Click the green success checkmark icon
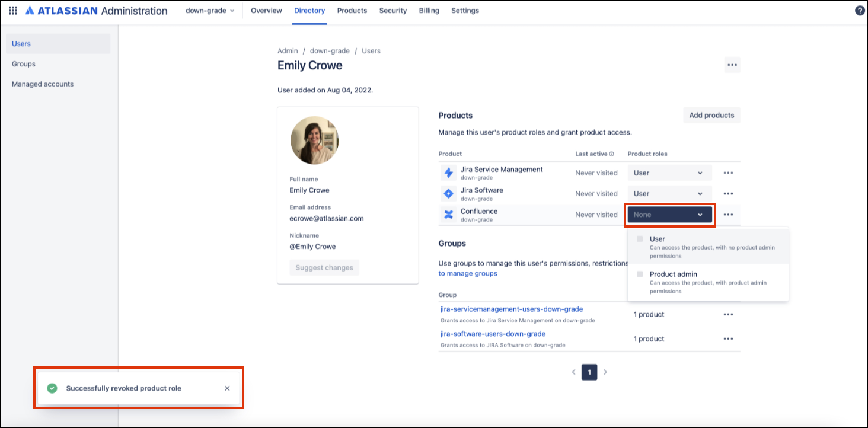Image resolution: width=868 pixels, height=428 pixels. pos(52,389)
